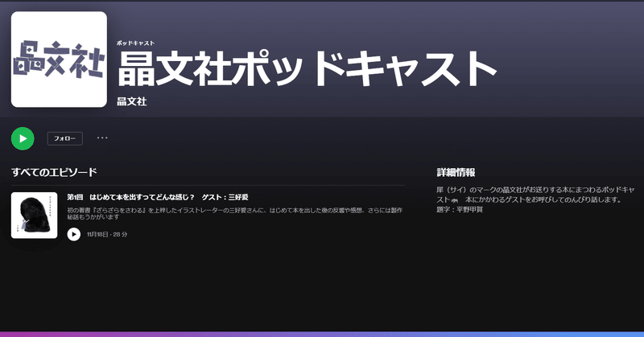This screenshot has height=337, width=644.
Task: Open the three-dots more options menu
Action: [102, 138]
